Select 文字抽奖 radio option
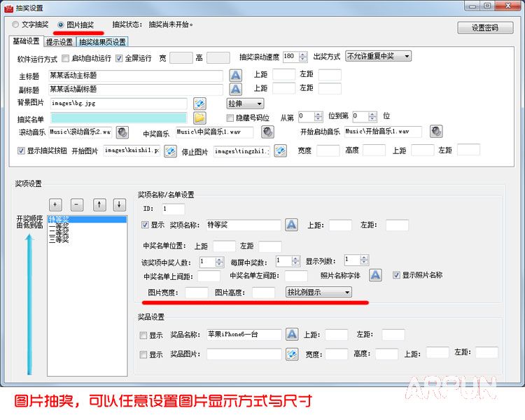This screenshot has width=525, height=420. pos(31,24)
